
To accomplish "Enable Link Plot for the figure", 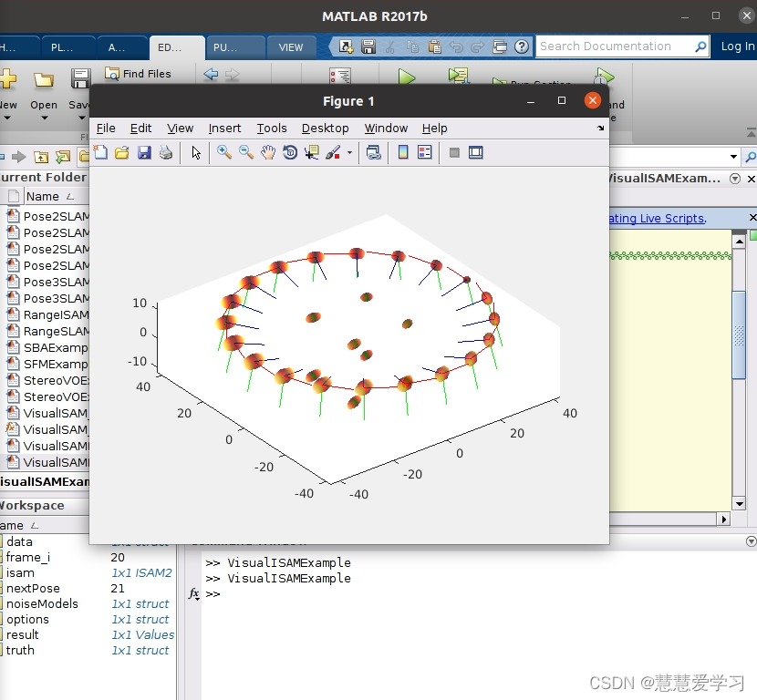I will pos(373,152).
